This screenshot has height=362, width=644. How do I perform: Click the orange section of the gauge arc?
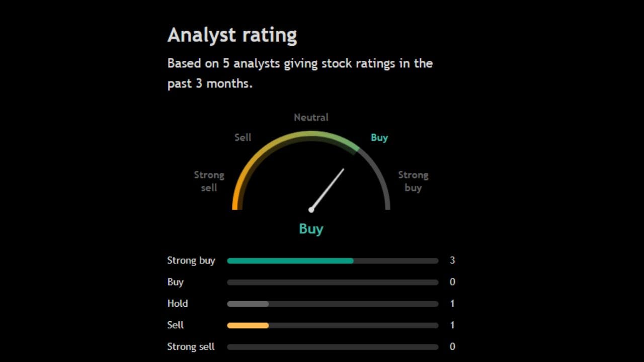click(x=239, y=186)
